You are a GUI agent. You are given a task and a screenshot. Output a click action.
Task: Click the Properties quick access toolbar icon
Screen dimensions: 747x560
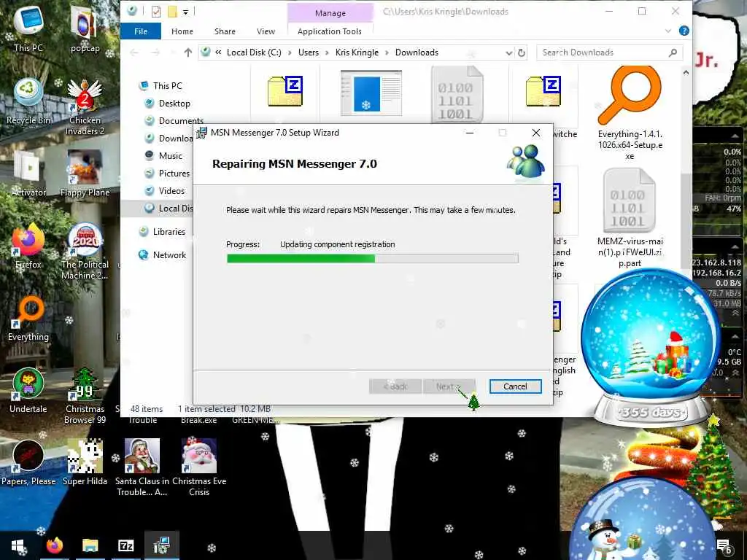[x=156, y=12]
